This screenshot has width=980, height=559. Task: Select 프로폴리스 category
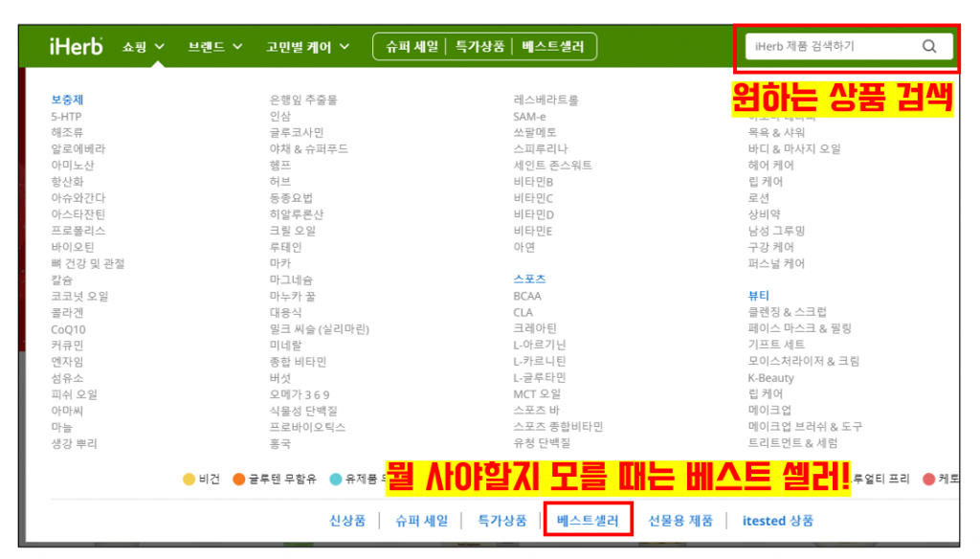(x=78, y=231)
